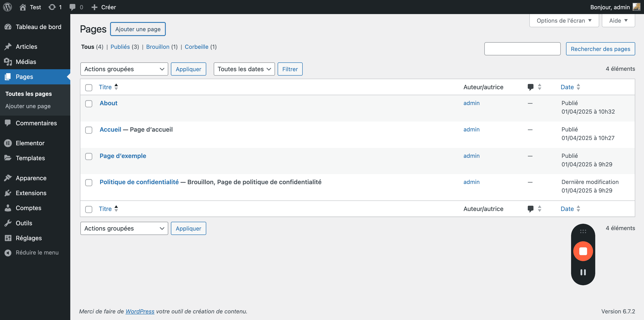The width and height of the screenshot is (644, 320).
Task: Click the Médias sidebar icon
Action: [x=8, y=62]
